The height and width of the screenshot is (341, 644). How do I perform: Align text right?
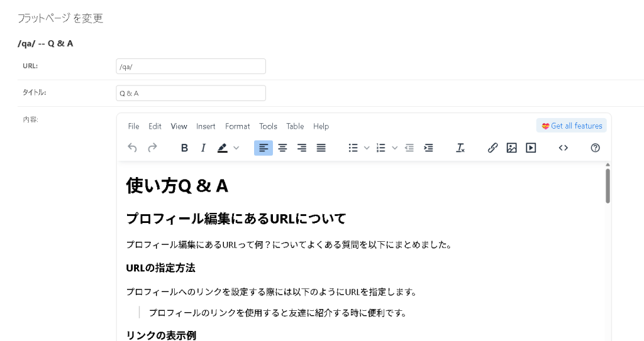click(x=302, y=148)
